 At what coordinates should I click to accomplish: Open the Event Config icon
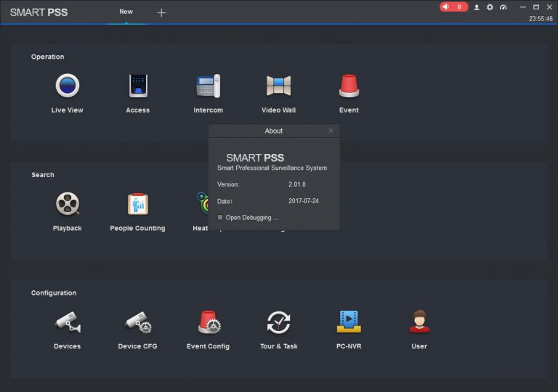point(209,322)
